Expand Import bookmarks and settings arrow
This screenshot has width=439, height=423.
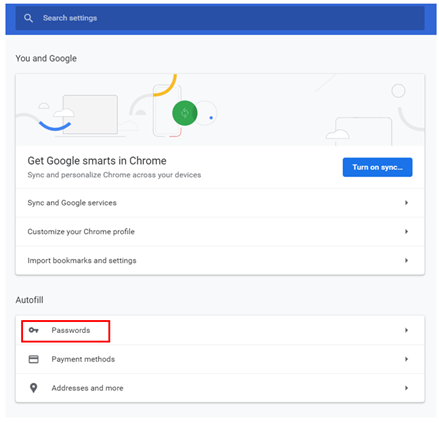coord(406,260)
